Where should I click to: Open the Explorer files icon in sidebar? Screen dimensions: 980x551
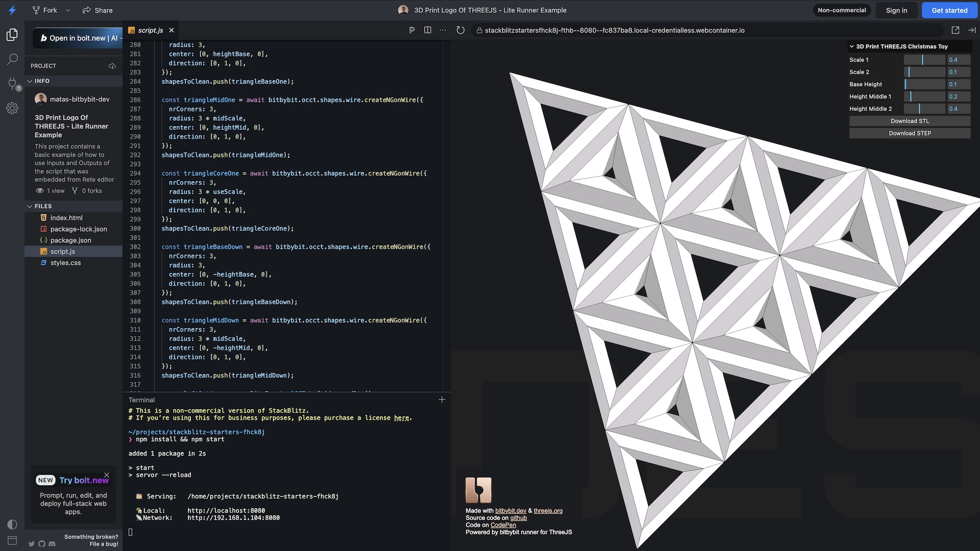(12, 35)
